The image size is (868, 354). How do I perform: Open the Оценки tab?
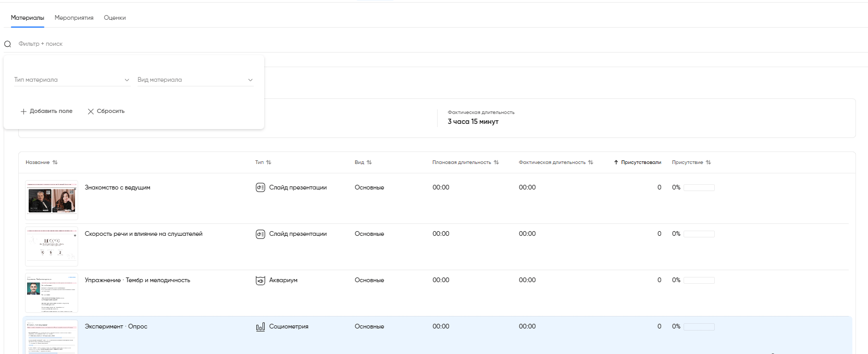pos(115,18)
